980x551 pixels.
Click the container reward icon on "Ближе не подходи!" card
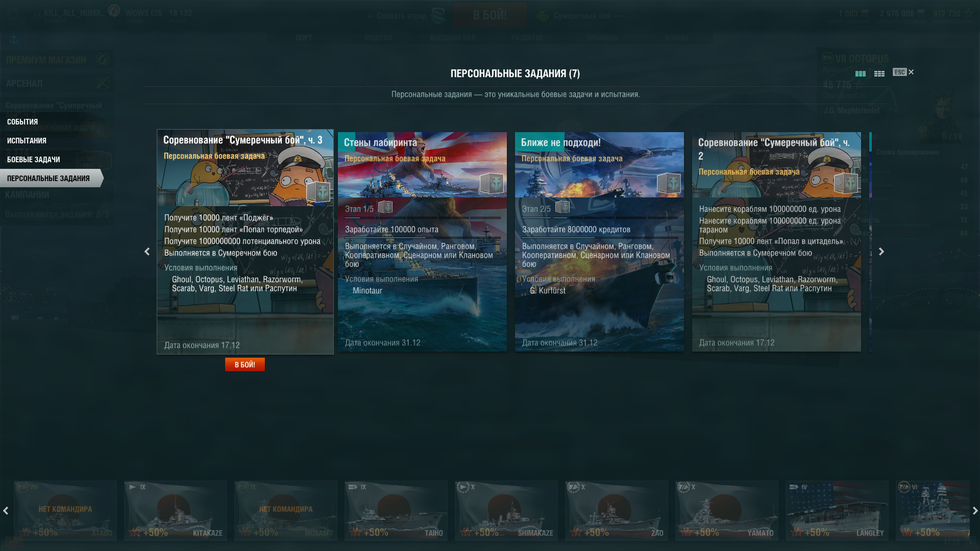(669, 183)
